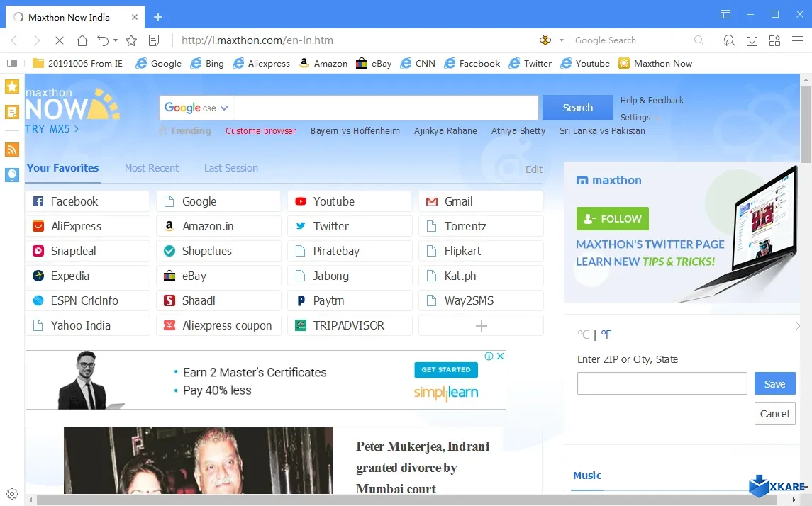
Task: Open the Last Session tab
Action: coord(230,168)
